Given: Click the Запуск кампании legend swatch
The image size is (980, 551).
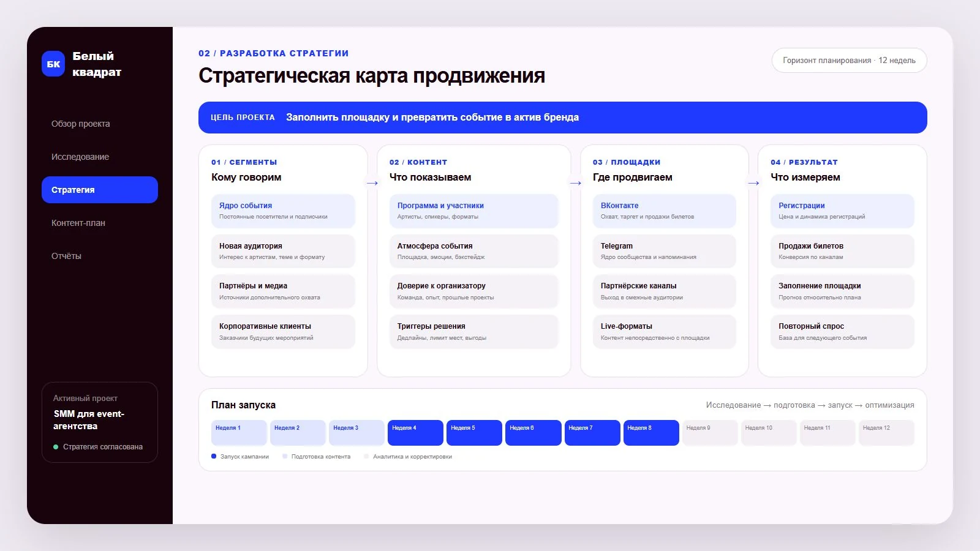Looking at the screenshot, I should pos(214,456).
